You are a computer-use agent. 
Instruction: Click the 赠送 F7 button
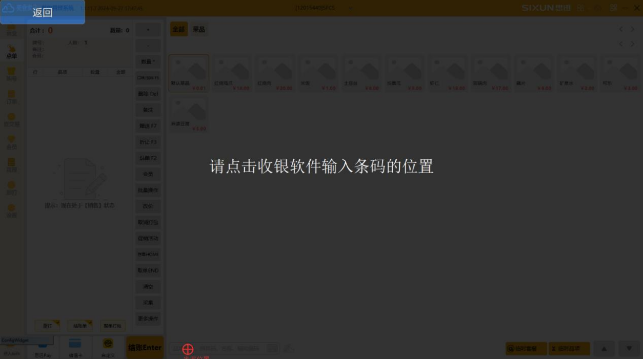(148, 126)
